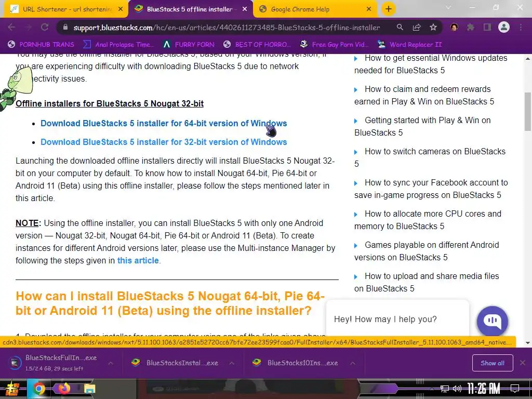Open the Word Replacer II bookmark
The height and width of the screenshot is (399, 532).
tap(410, 45)
